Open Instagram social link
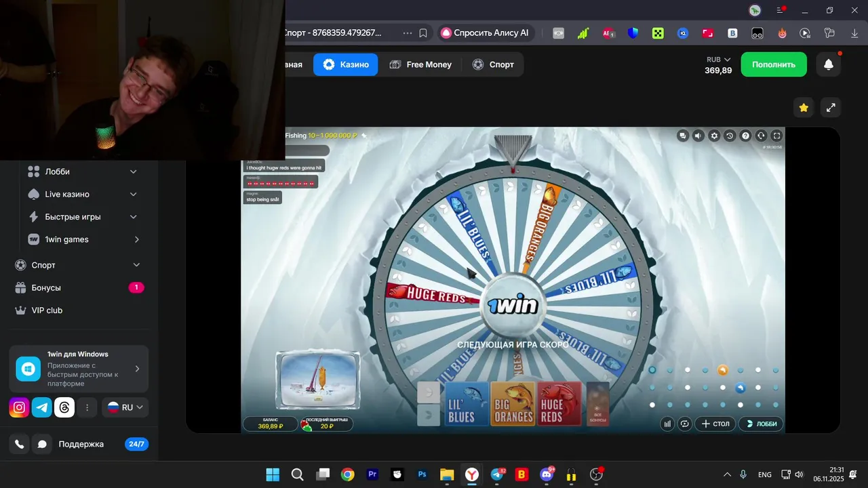This screenshot has height=488, width=868. point(20,407)
